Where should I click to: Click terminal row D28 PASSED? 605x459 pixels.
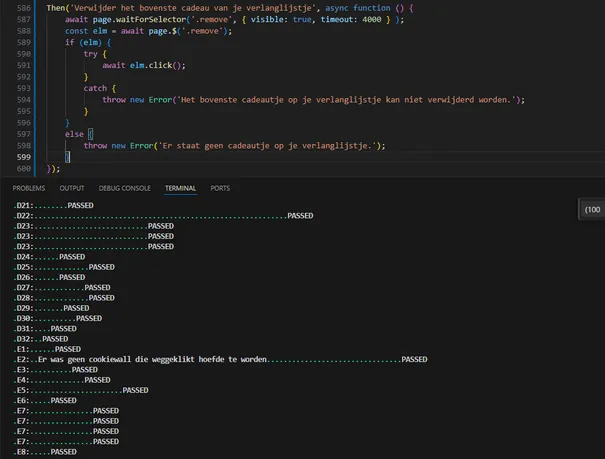pos(64,298)
